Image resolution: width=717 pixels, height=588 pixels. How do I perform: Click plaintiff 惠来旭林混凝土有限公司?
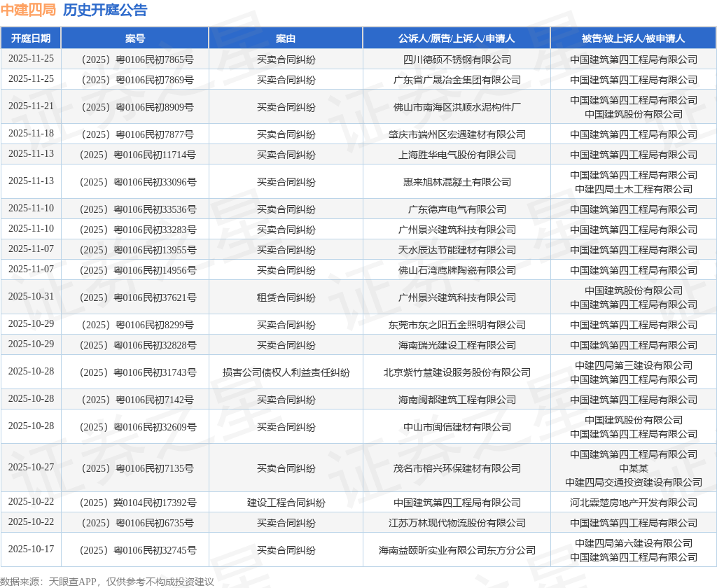coord(457,182)
